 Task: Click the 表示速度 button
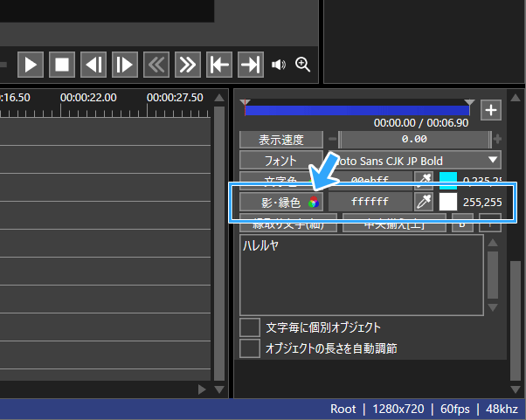(281, 140)
